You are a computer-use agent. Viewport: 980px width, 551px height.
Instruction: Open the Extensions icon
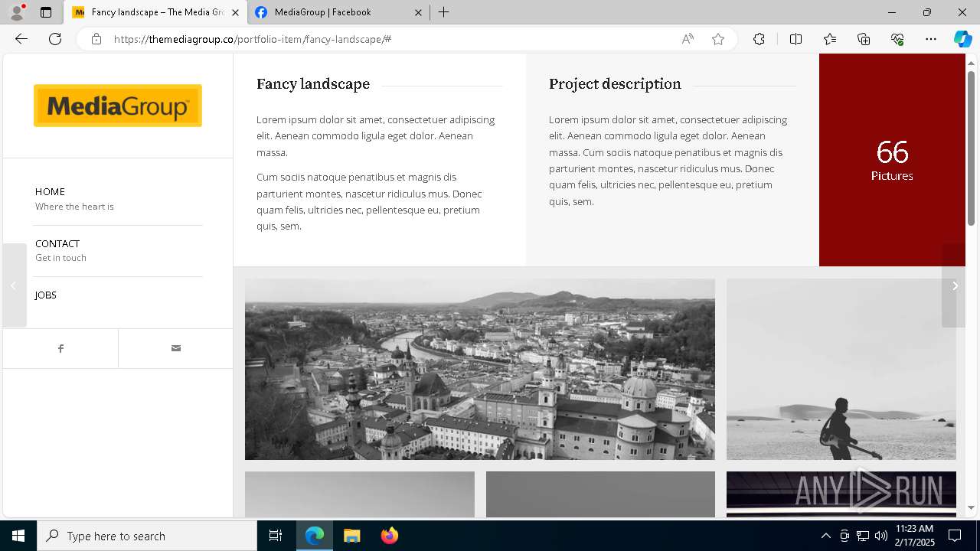[759, 39]
